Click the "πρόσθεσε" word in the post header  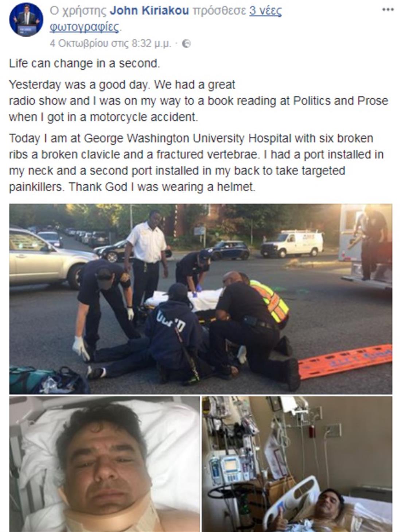click(x=219, y=11)
